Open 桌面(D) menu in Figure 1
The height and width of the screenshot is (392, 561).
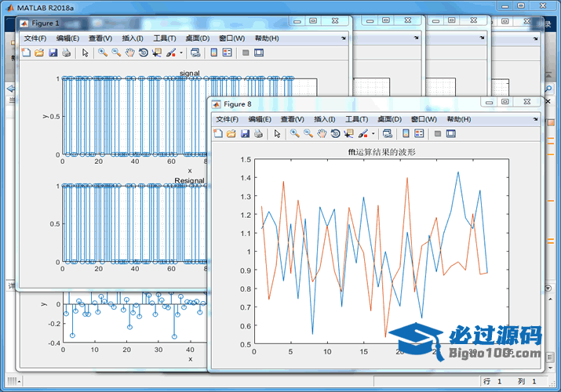198,38
